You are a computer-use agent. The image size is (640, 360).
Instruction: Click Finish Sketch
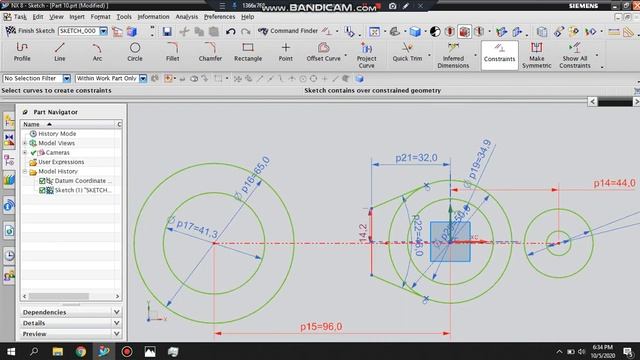pos(30,31)
